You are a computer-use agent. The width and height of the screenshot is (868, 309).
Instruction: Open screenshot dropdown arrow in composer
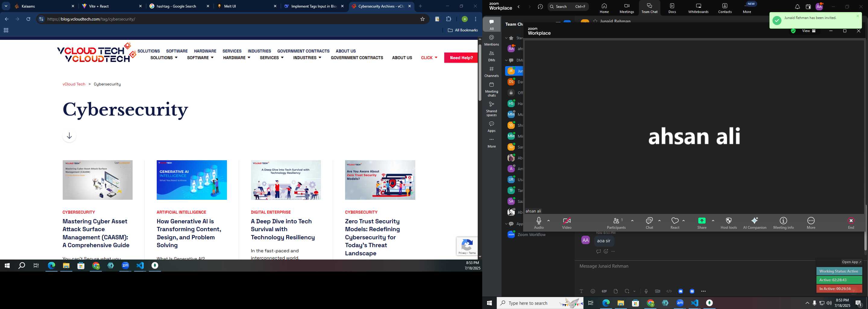[634, 291]
